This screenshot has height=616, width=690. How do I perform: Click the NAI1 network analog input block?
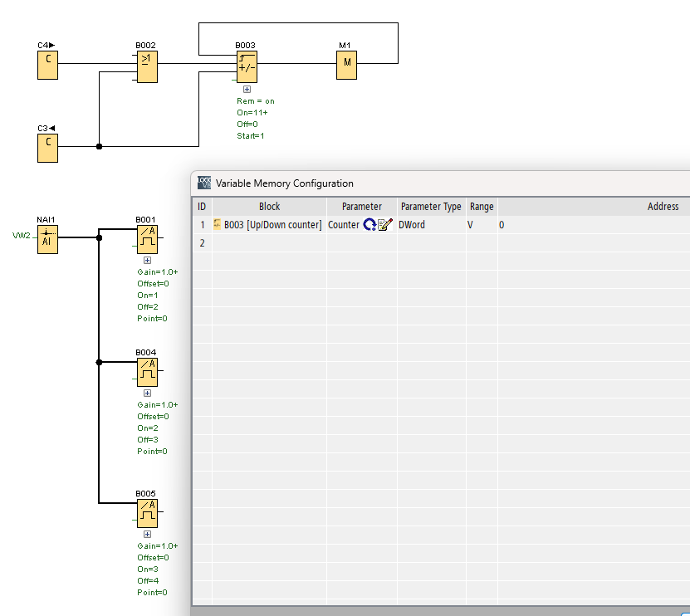pyautogui.click(x=47, y=238)
